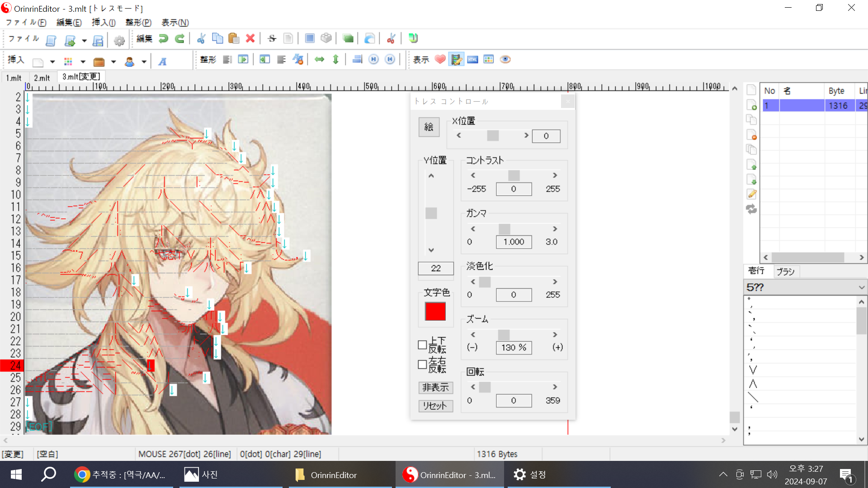Open dropdown next to open-file icon

84,41
